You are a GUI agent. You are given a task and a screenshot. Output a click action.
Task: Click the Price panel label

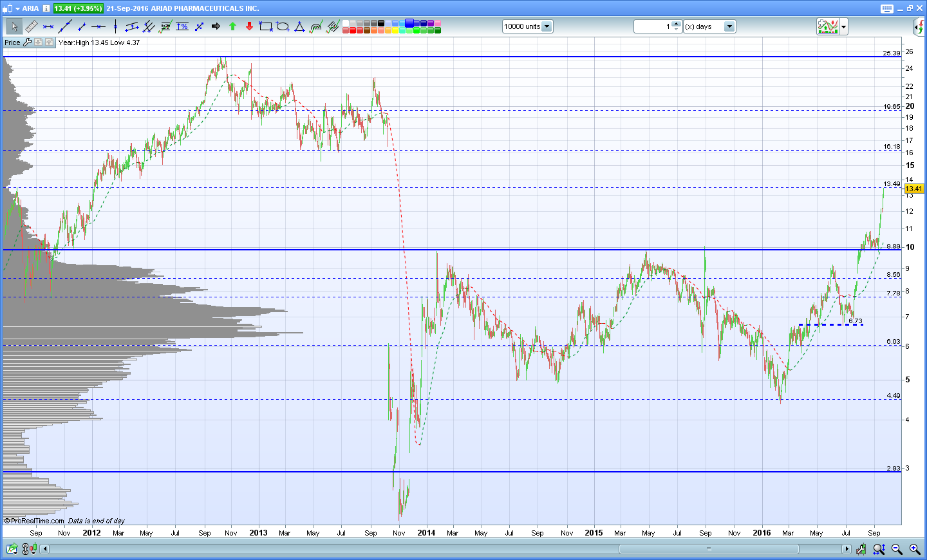[x=12, y=42]
